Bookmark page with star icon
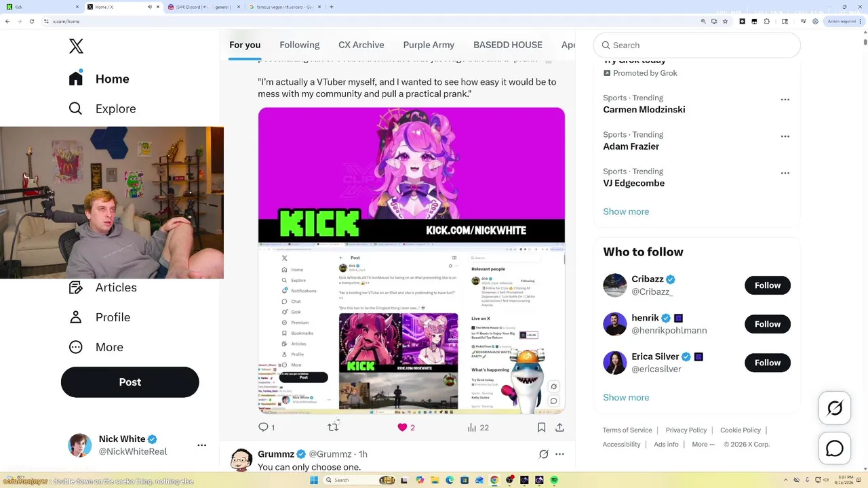 725,21
